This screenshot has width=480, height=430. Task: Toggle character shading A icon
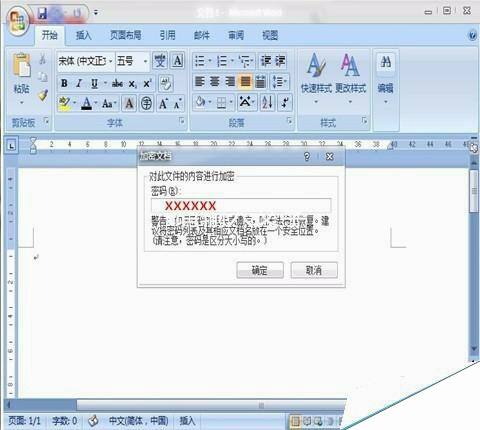point(129,104)
